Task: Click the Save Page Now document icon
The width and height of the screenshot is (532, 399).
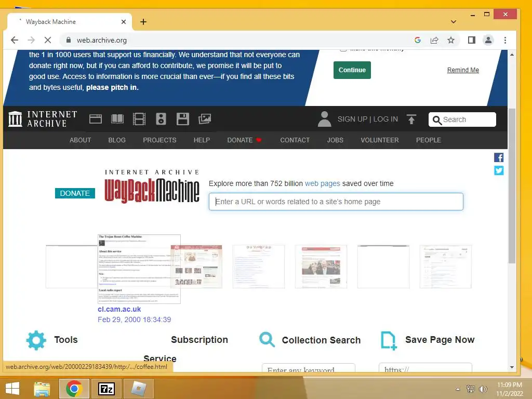Action: click(x=389, y=341)
